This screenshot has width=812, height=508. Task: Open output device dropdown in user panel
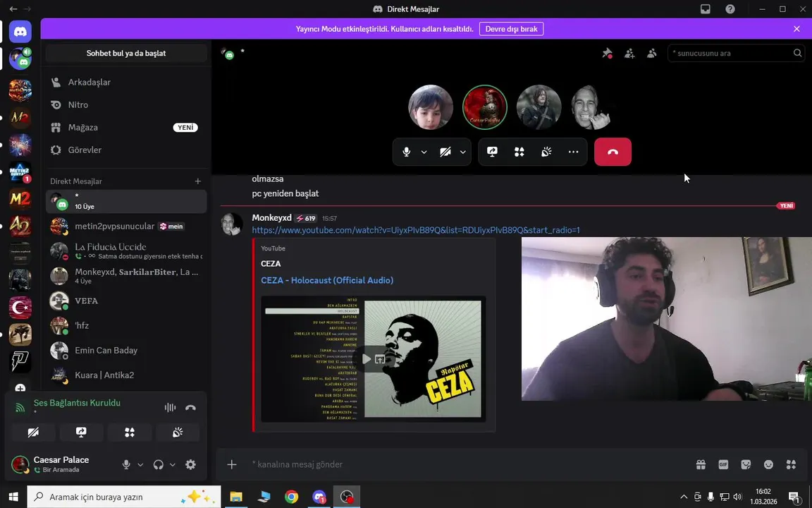click(173, 464)
